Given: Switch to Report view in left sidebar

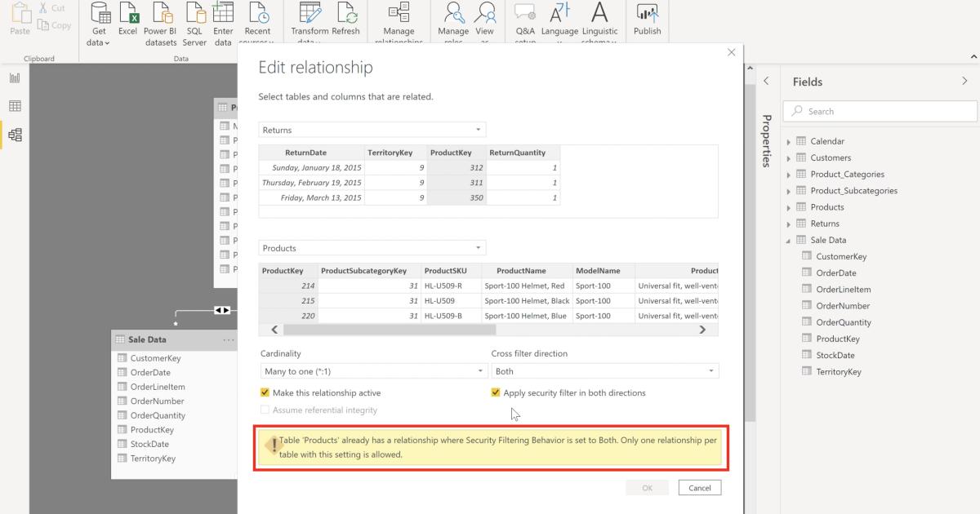Looking at the screenshot, I should pyautogui.click(x=14, y=78).
